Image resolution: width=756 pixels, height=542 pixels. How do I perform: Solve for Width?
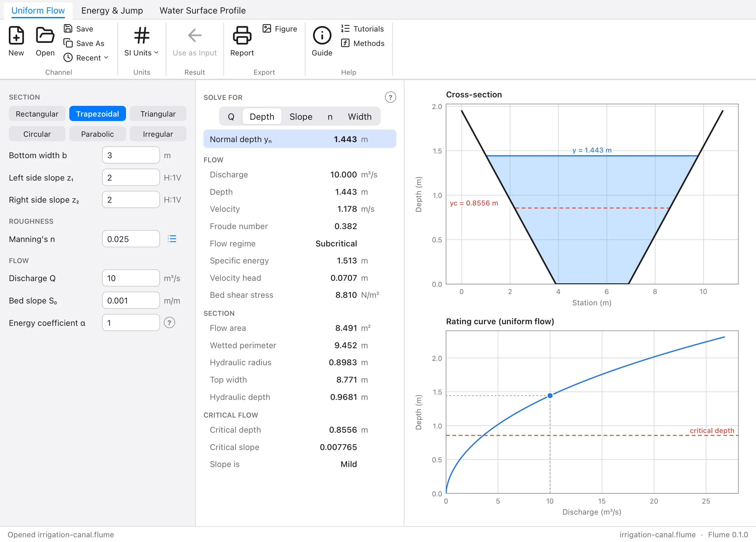coord(359,117)
